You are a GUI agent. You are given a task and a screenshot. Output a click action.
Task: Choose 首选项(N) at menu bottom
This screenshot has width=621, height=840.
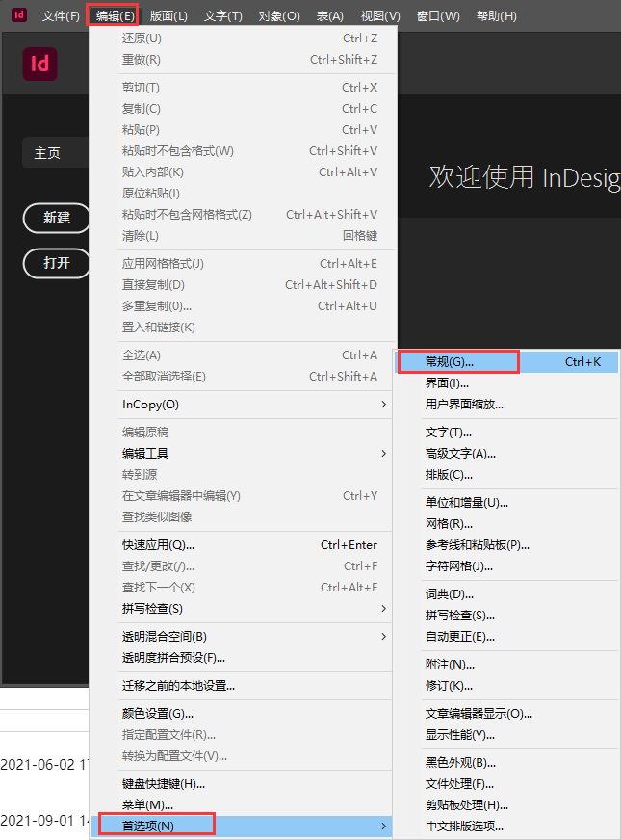point(242,827)
